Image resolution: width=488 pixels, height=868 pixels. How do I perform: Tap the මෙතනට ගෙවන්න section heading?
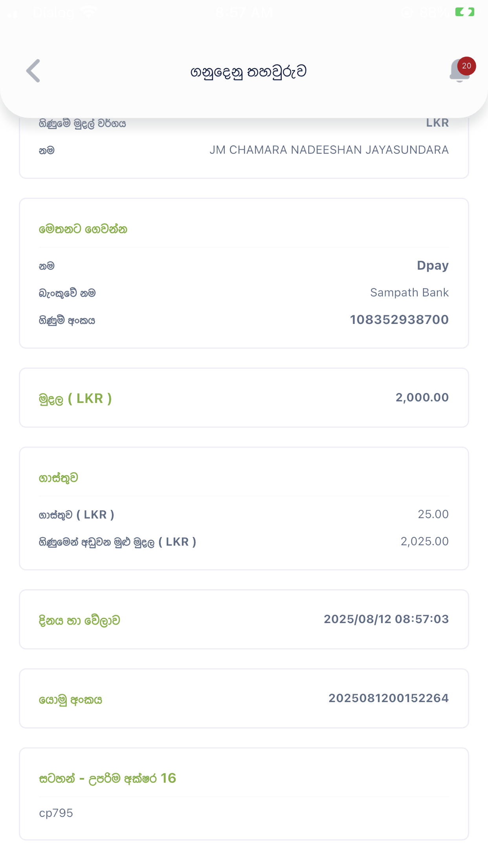[x=83, y=229]
